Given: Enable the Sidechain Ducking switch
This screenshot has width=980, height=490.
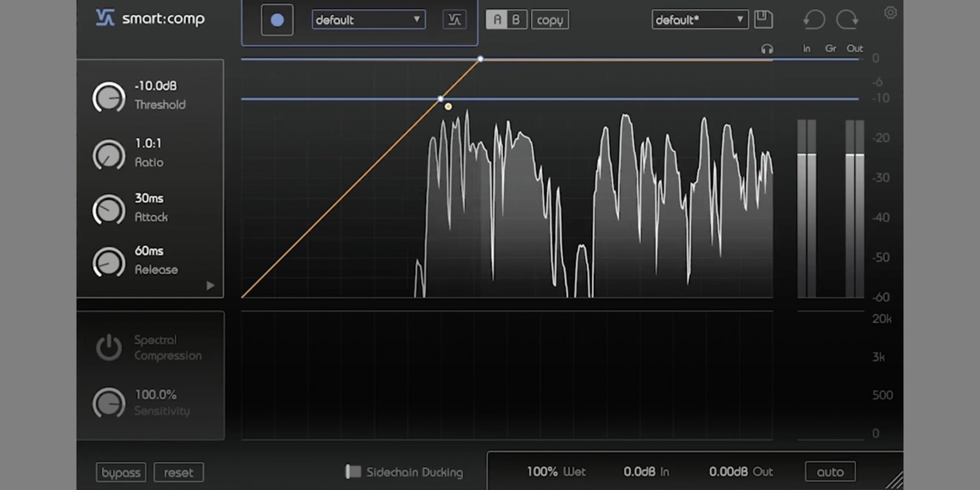Looking at the screenshot, I should click(x=353, y=471).
